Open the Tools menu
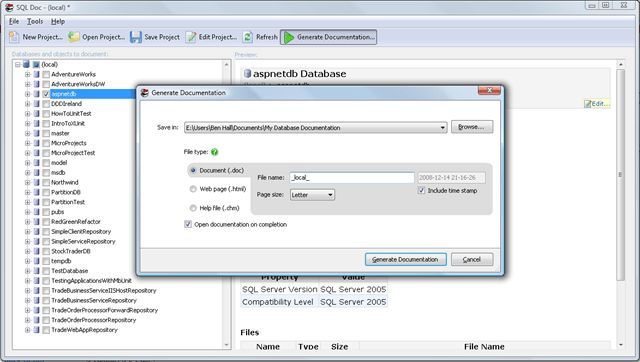Screen dimensions: 640x362 point(35,21)
